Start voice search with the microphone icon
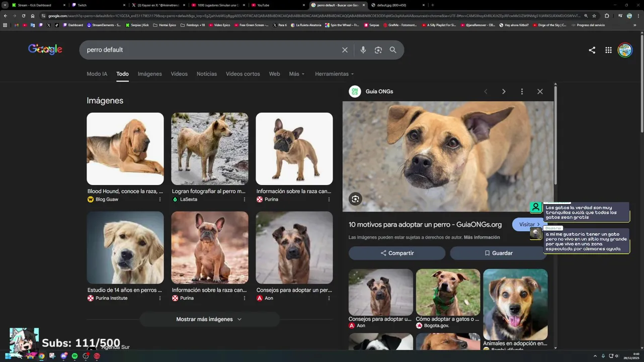Image resolution: width=644 pixels, height=362 pixels. coord(363,50)
